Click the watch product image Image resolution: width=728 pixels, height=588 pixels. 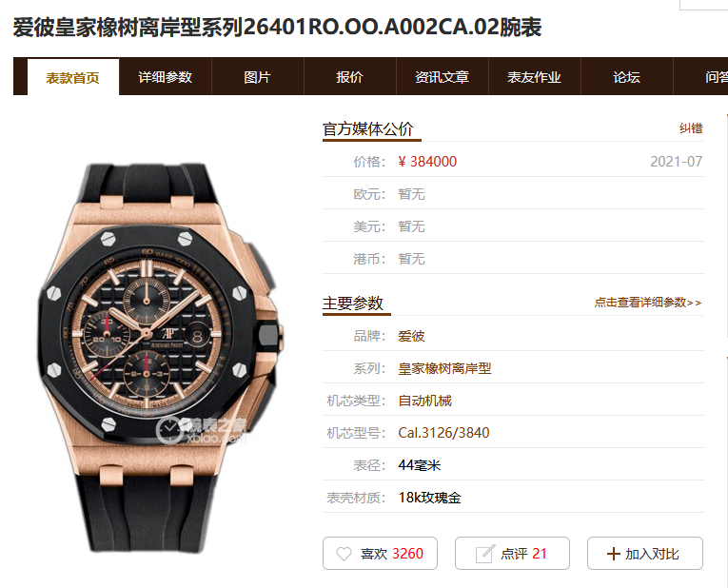coord(159,357)
